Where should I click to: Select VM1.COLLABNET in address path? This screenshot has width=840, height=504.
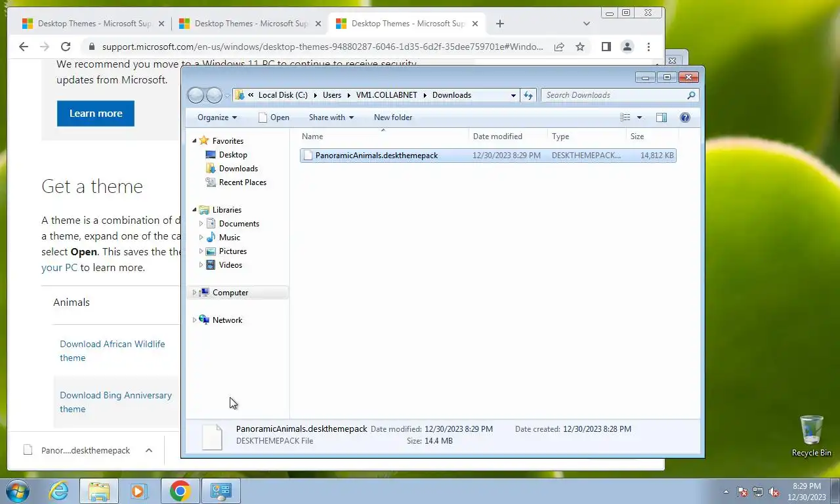click(x=387, y=95)
